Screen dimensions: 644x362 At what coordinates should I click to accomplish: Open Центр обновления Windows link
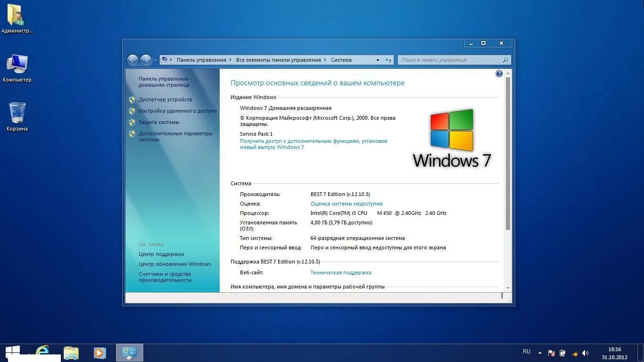(x=174, y=264)
